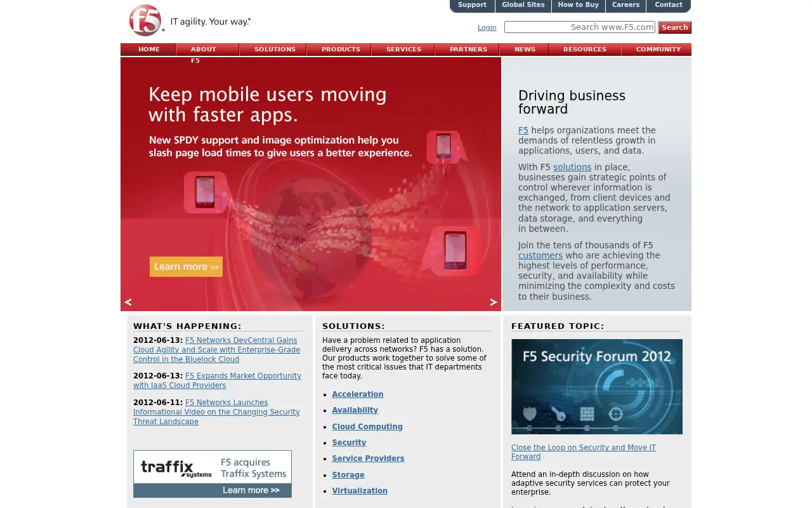Go to How to Buy
The image size is (812, 508).
click(578, 5)
